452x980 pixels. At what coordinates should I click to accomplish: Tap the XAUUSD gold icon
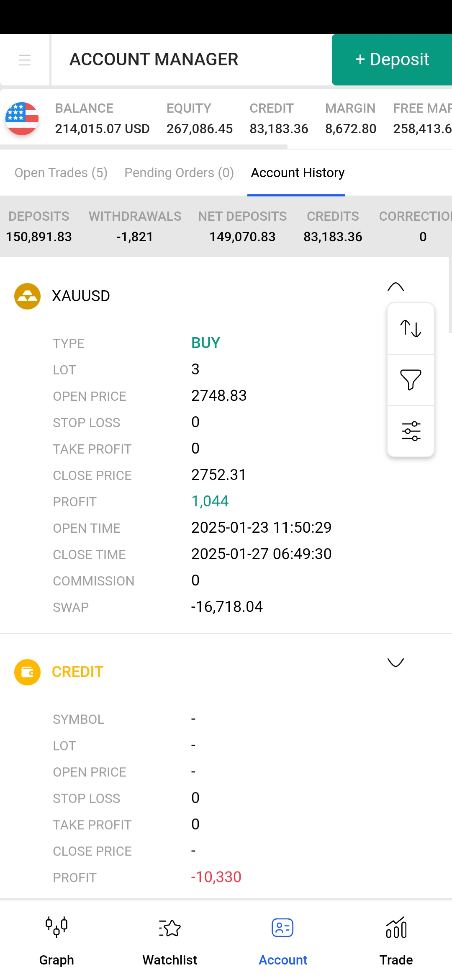(27, 296)
